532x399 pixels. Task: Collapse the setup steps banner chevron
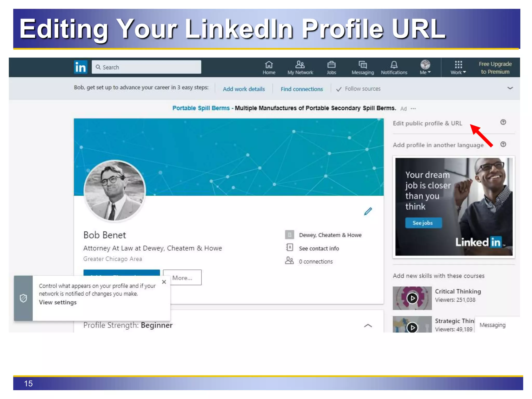(x=510, y=88)
